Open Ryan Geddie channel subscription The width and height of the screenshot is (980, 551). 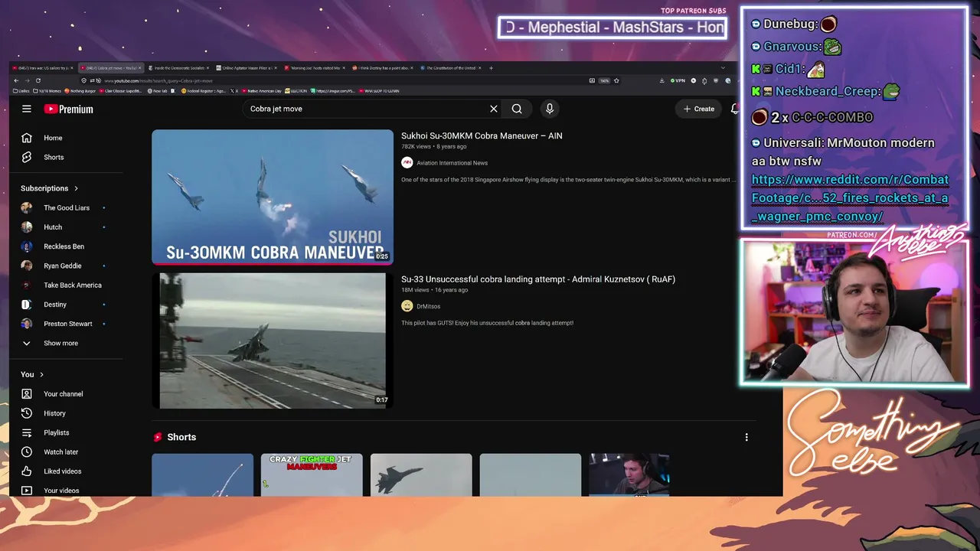(63, 266)
